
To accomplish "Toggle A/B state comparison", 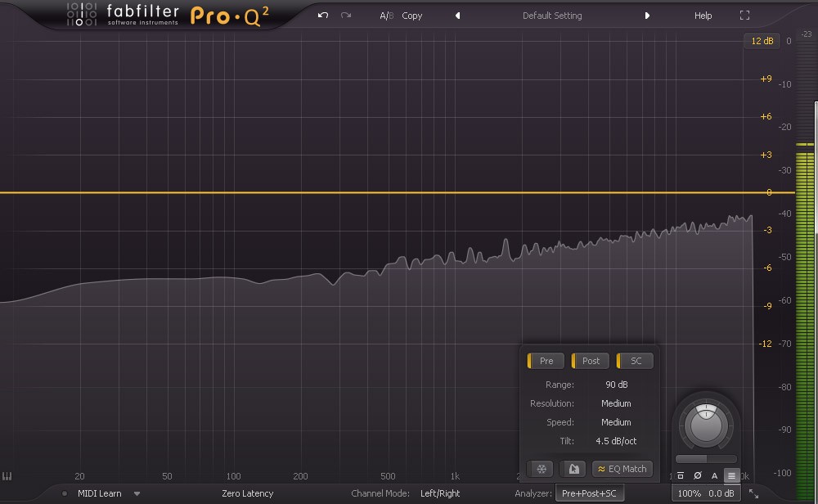I will tap(386, 16).
